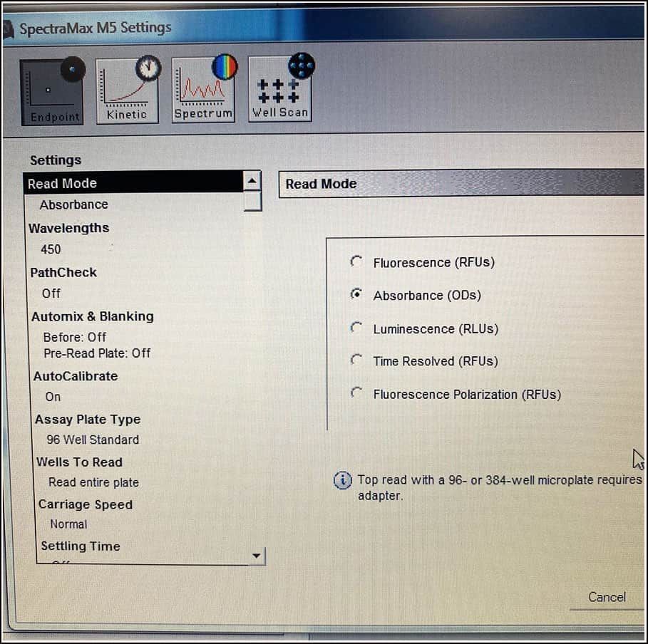Open the PathCheck settings category
The image size is (648, 644).
tap(63, 273)
